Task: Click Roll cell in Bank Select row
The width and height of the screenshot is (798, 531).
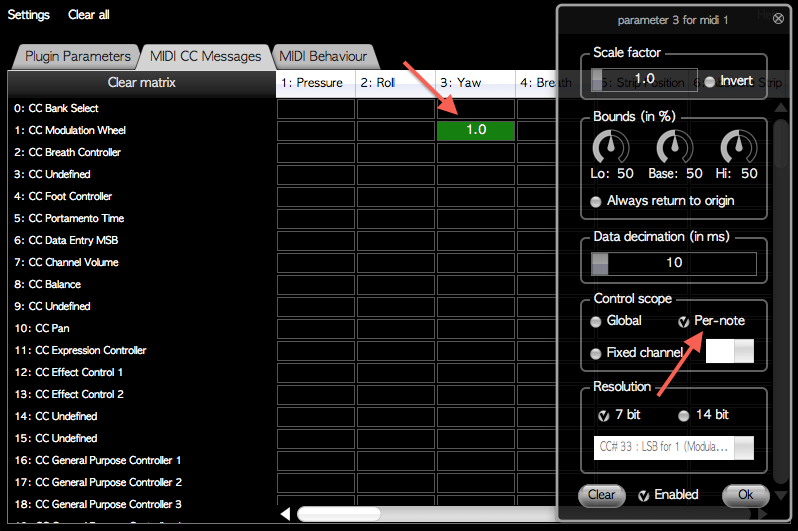Action: tap(395, 108)
